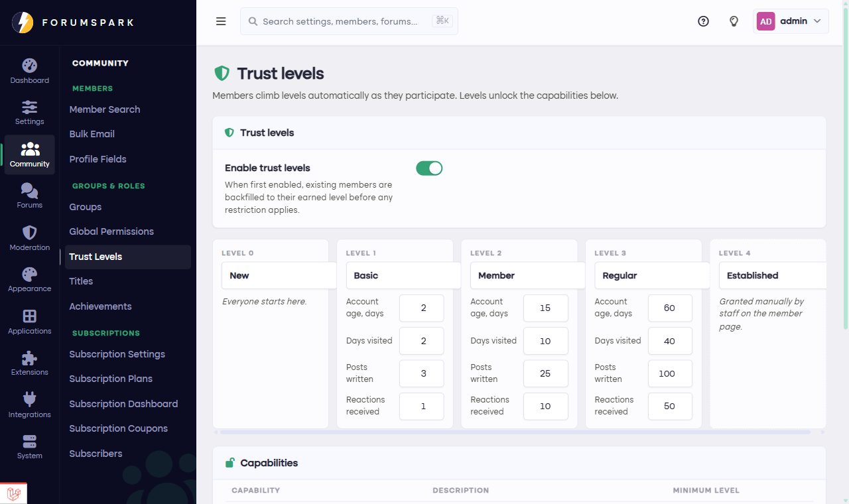
Task: Open Achievements page
Action: click(101, 306)
